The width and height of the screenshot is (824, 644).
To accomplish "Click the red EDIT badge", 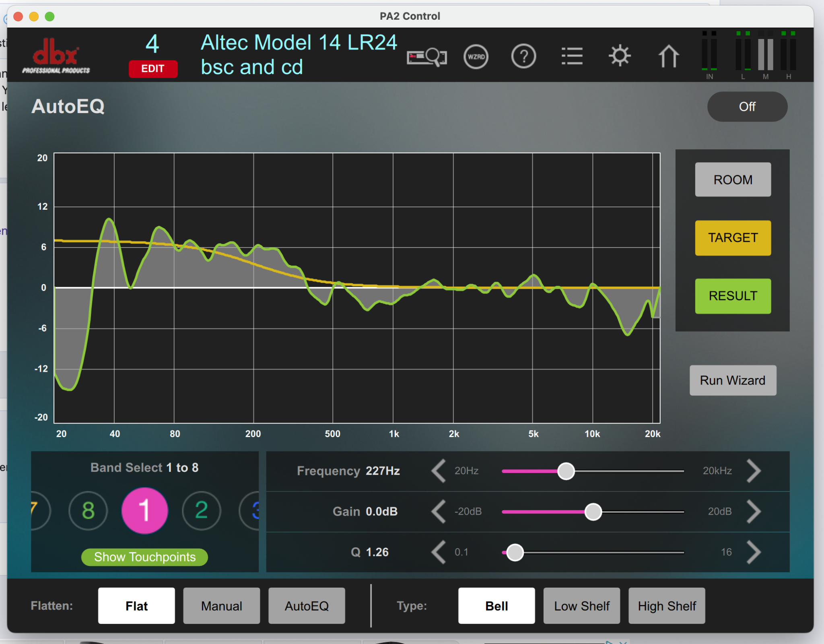I will point(153,69).
